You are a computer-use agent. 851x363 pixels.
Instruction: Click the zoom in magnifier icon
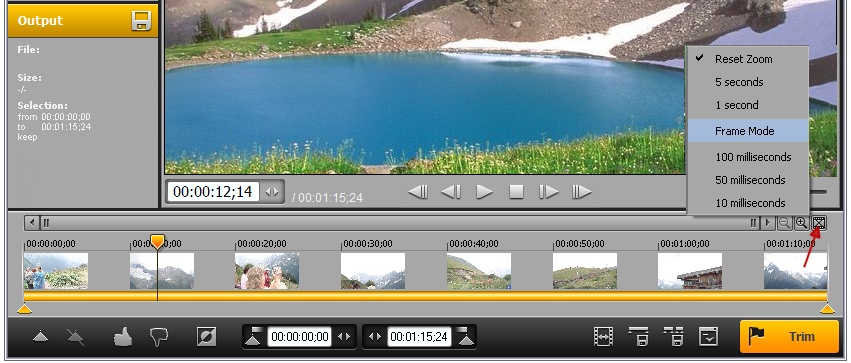click(802, 222)
